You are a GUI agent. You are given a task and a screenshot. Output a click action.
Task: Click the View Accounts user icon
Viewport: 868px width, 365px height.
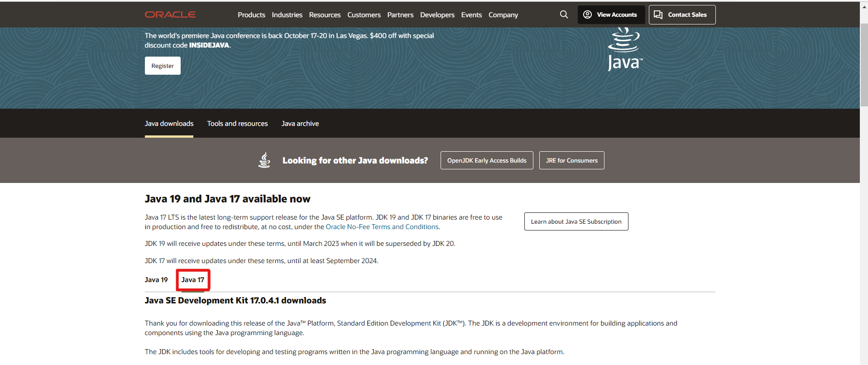point(587,14)
